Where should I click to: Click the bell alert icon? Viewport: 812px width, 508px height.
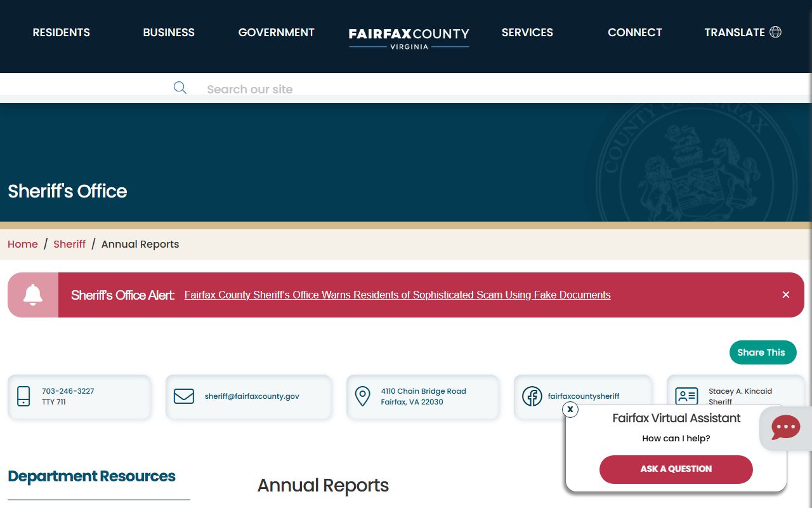pos(33,295)
